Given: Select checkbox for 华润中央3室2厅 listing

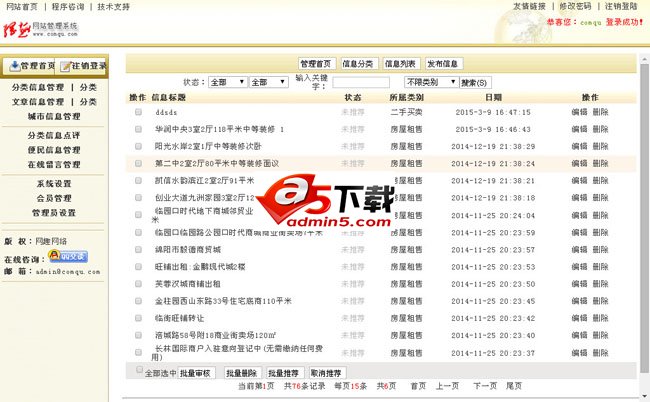Looking at the screenshot, I should pyautogui.click(x=138, y=129).
